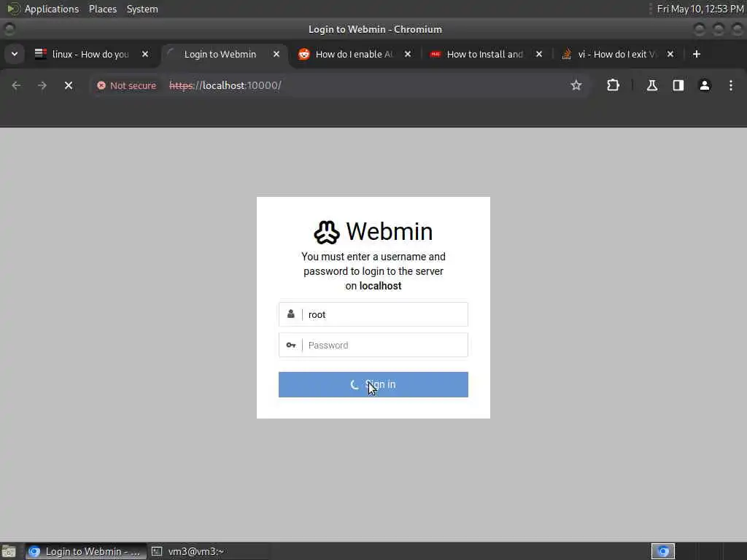Close the How do I enable tab
Screen dimensions: 747x560
[x=407, y=54]
